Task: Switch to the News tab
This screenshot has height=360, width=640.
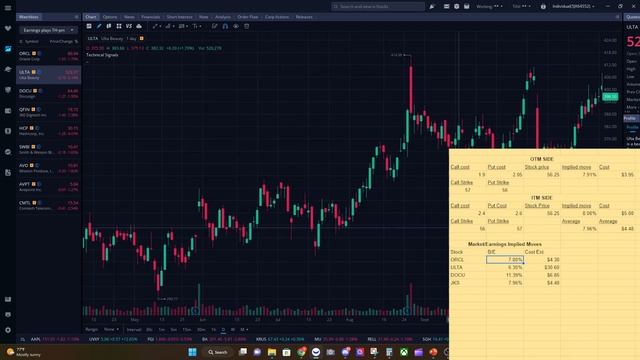Action: point(129,17)
